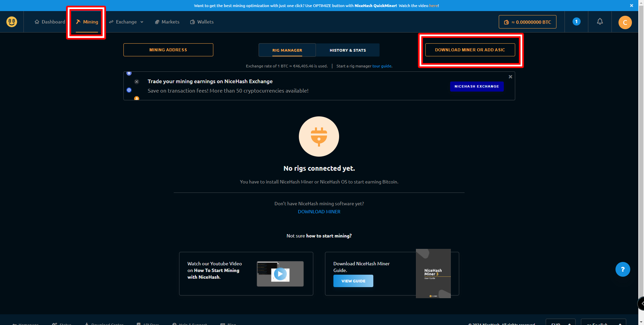Open the Markets page
The width and height of the screenshot is (644, 325).
click(167, 21)
